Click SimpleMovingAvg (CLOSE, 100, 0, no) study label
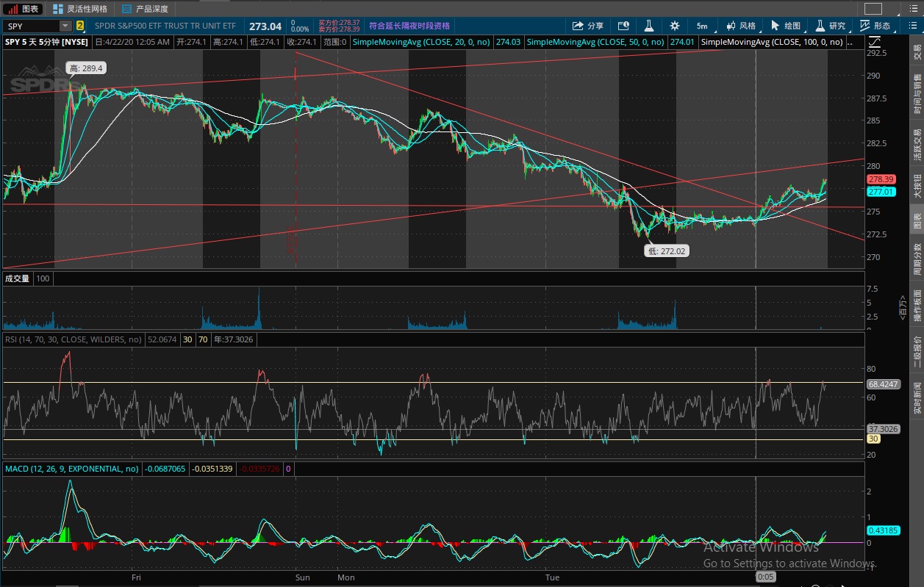Screen dimensions: 924x587 click(x=772, y=42)
